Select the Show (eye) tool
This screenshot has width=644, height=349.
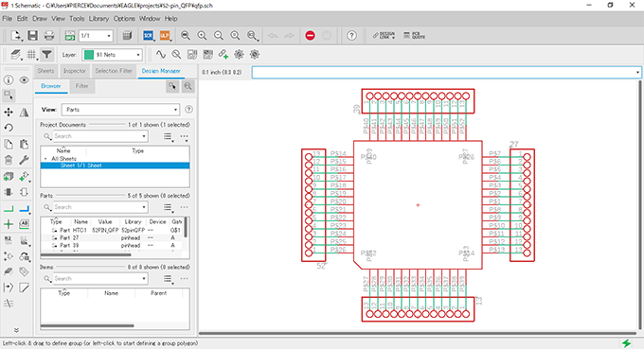pyautogui.click(x=25, y=80)
